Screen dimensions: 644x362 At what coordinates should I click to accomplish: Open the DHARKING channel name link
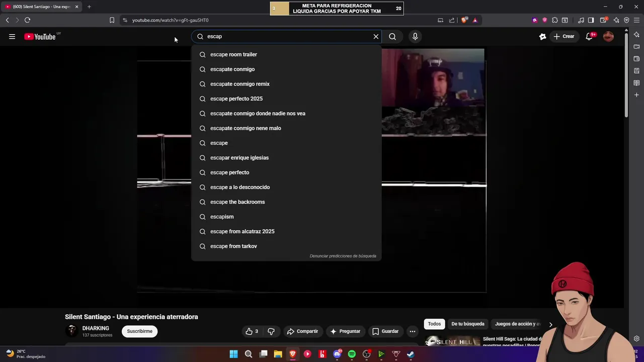(96, 328)
